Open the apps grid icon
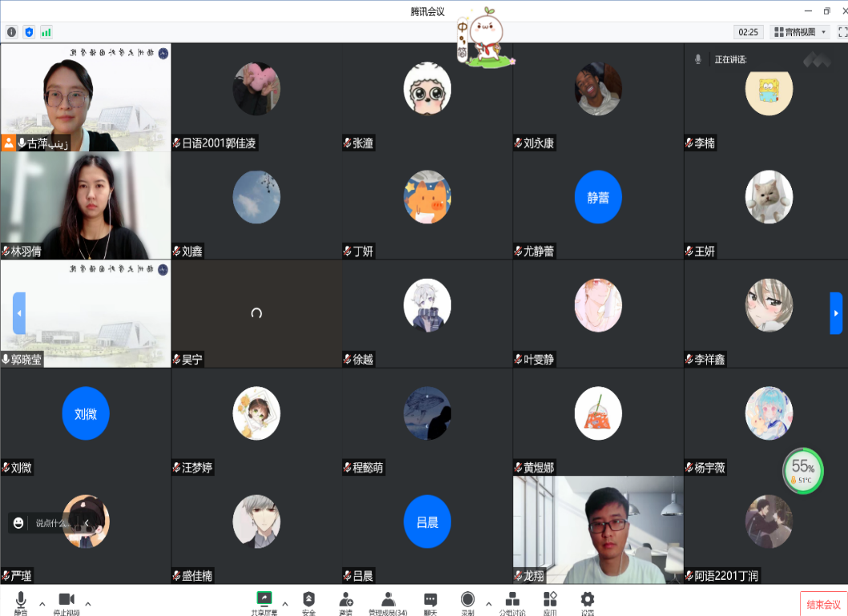This screenshot has width=848, height=616. pos(550,601)
